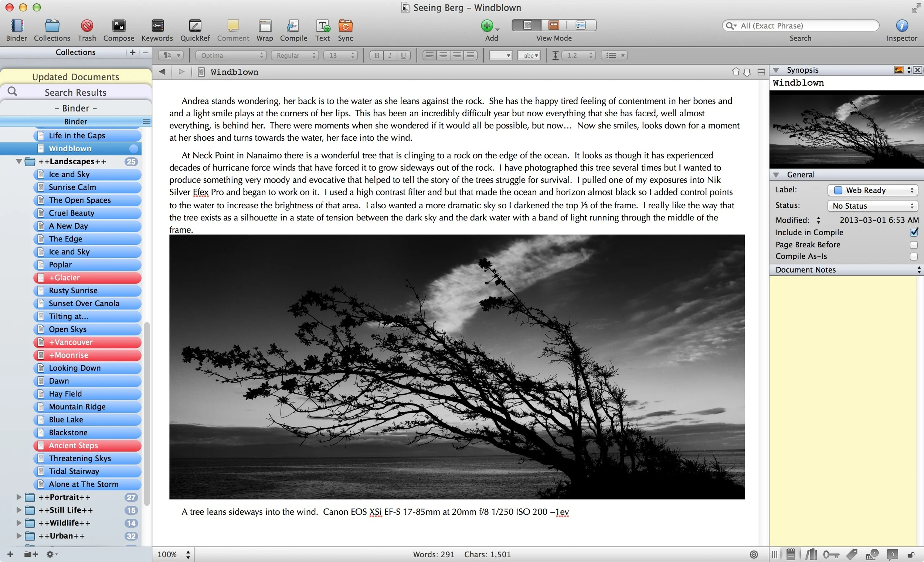Click the Sync toolbar icon
This screenshot has width=924, height=562.
click(x=345, y=26)
